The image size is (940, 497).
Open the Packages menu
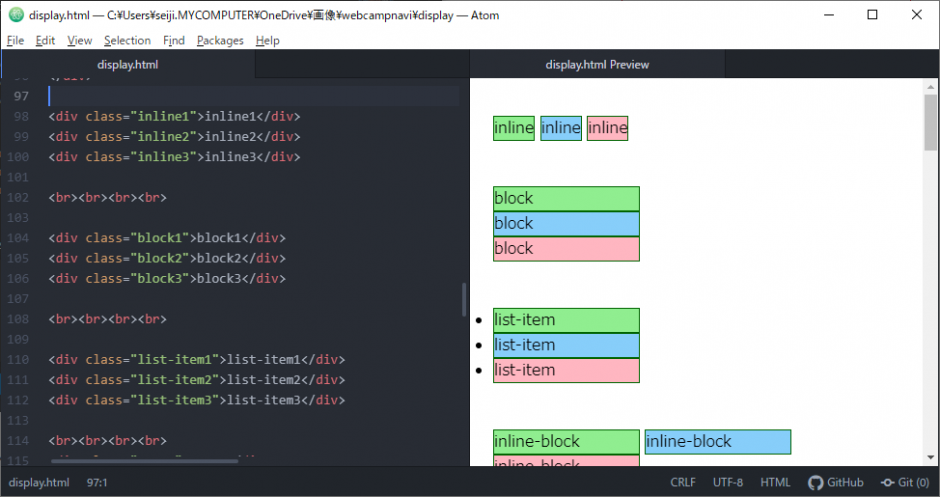pyautogui.click(x=220, y=40)
